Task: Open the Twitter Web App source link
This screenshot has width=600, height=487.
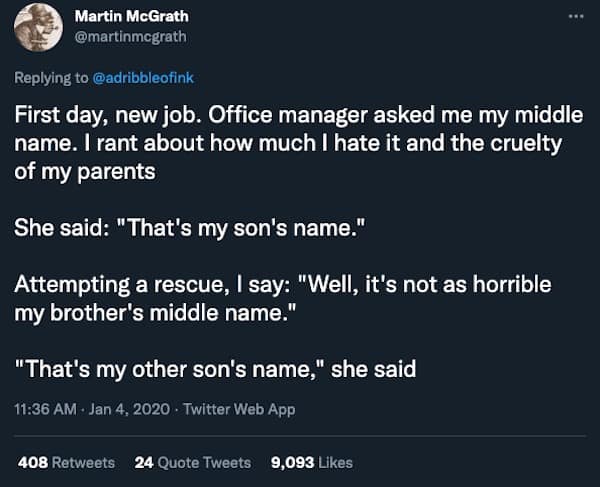Action: point(231,409)
